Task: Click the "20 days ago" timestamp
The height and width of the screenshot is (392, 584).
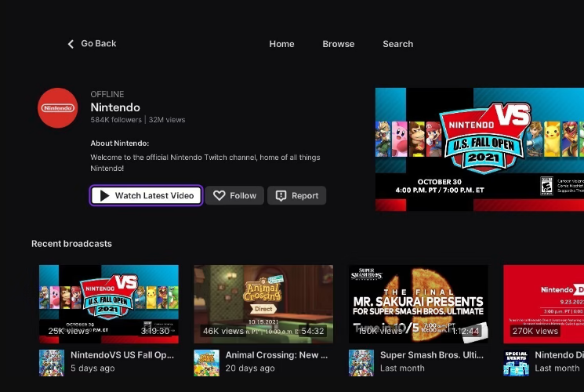Action: pyautogui.click(x=250, y=368)
